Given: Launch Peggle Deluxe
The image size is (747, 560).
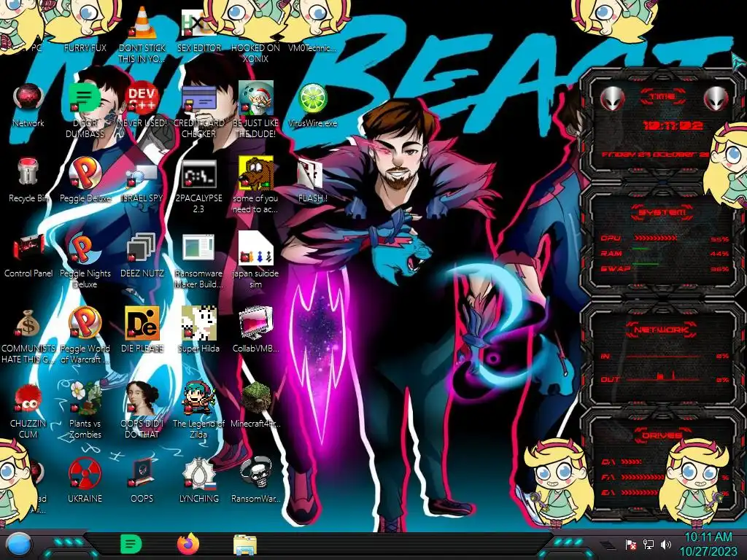Looking at the screenshot, I should [85, 180].
